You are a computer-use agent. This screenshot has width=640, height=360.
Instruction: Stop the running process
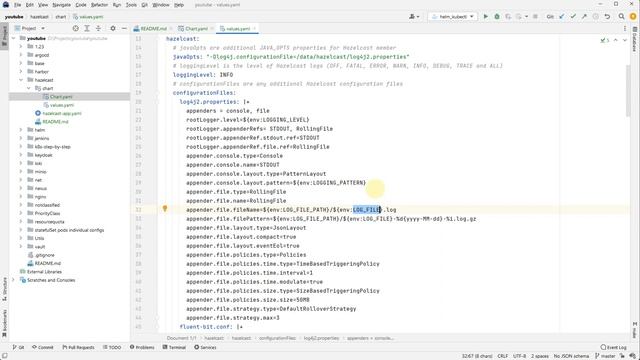[x=535, y=17]
